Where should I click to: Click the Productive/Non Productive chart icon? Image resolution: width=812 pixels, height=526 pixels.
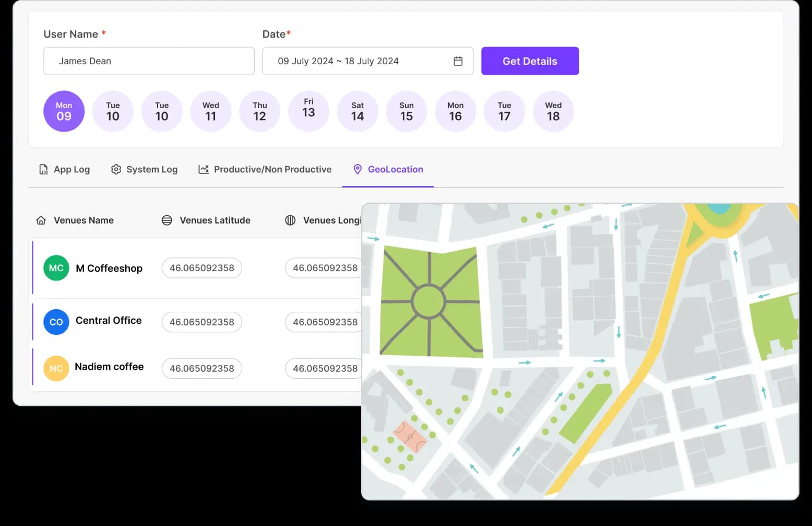tap(204, 169)
